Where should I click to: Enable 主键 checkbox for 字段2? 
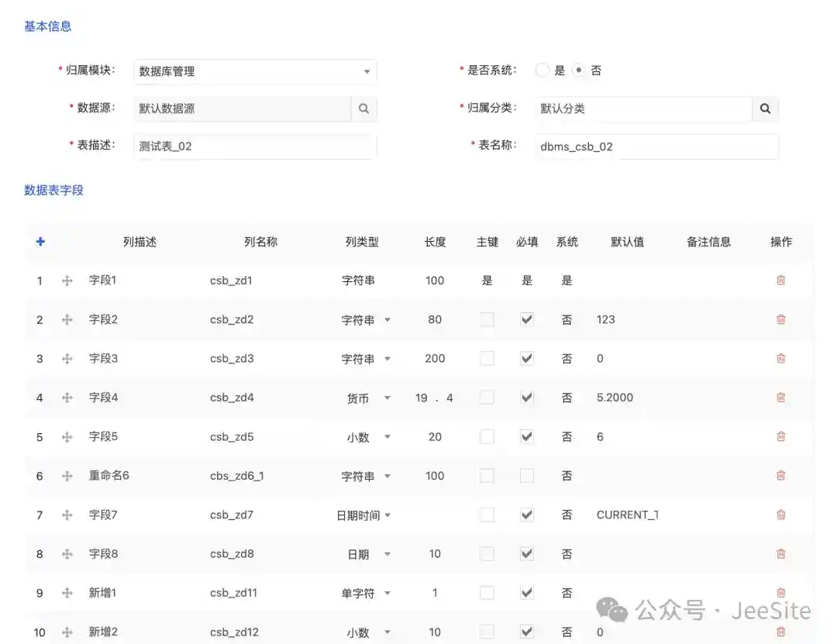coord(487,319)
